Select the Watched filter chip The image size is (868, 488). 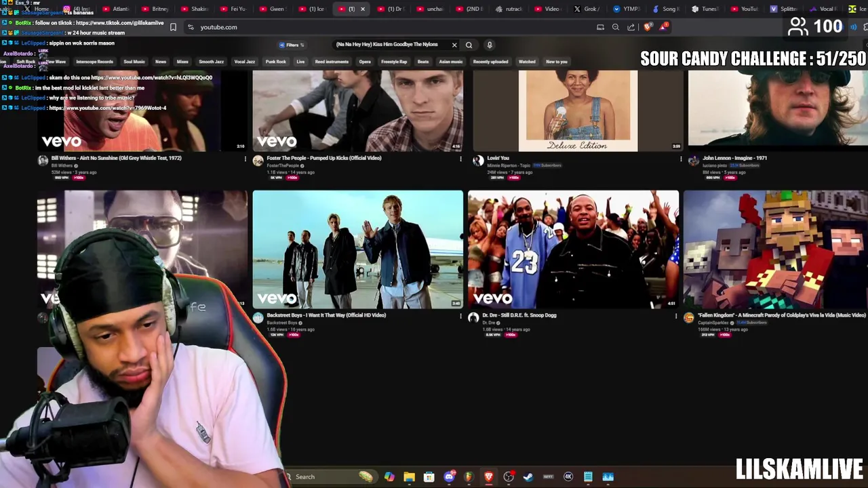click(527, 62)
